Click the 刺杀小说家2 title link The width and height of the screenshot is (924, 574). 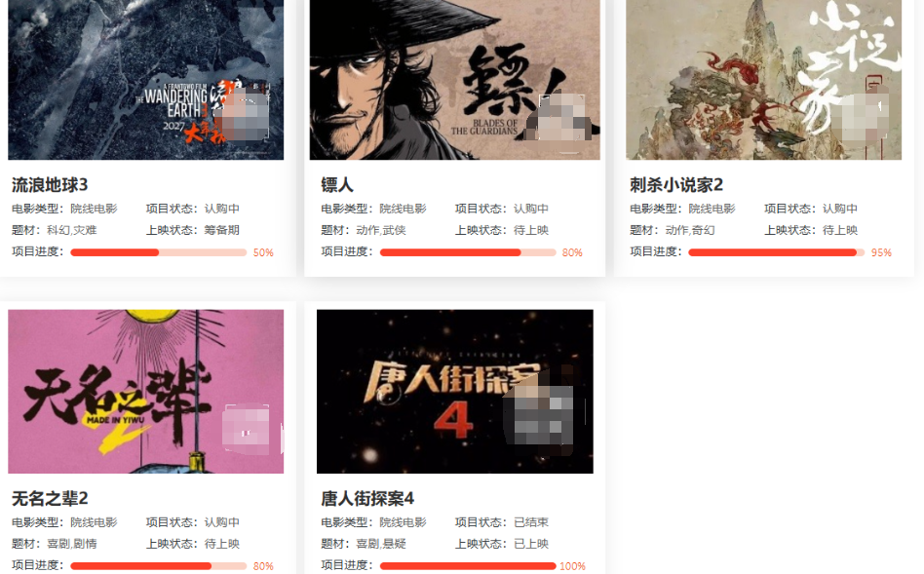click(x=675, y=185)
